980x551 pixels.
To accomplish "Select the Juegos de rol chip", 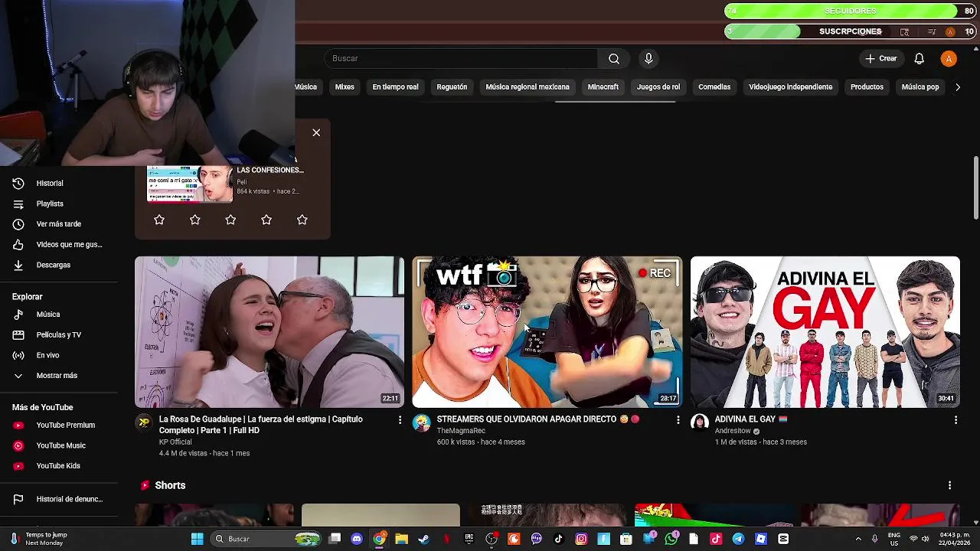I will [x=658, y=87].
